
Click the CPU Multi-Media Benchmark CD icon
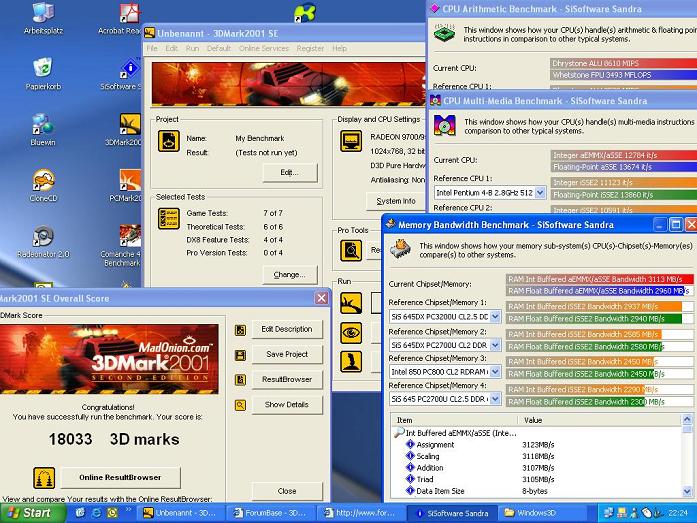tap(445, 125)
